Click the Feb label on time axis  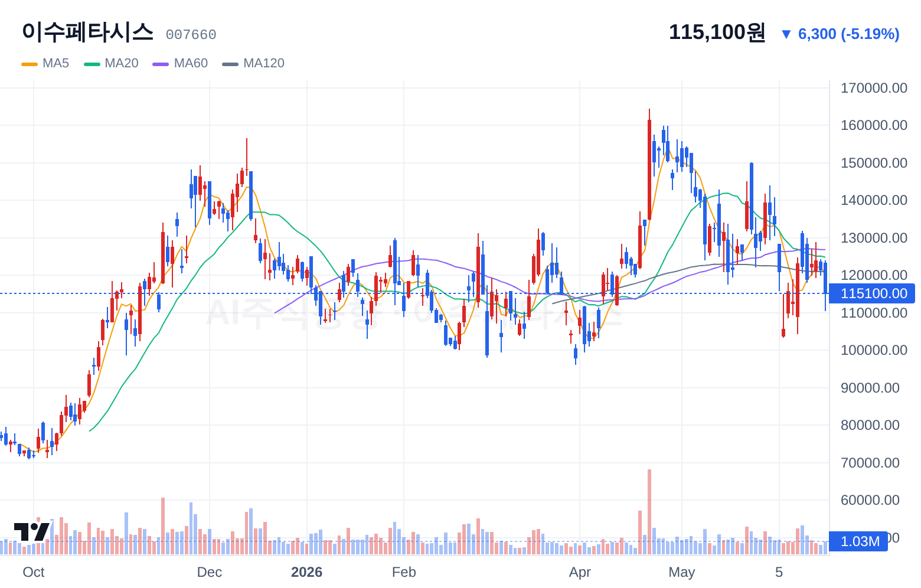pyautogui.click(x=404, y=572)
